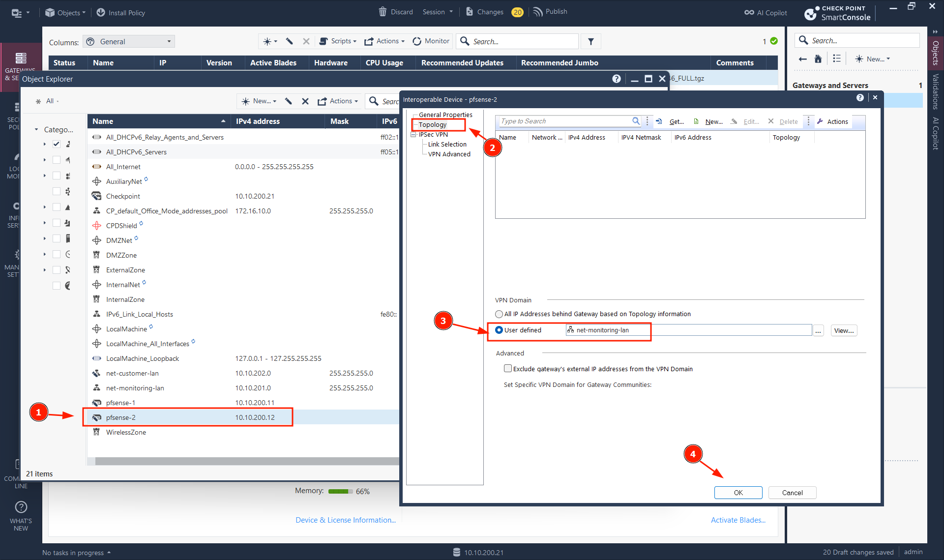This screenshot has width=944, height=560.
Task: Uncheck the first checked category checkbox
Action: 57,144
